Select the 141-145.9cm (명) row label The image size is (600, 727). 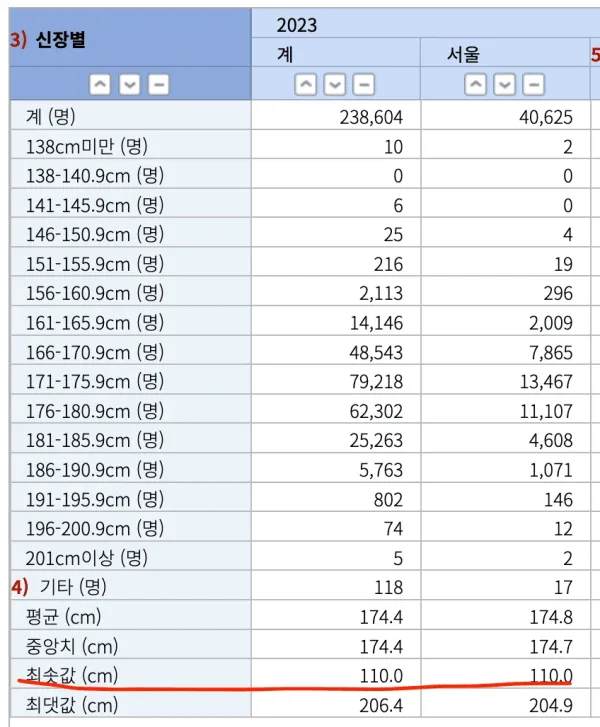coord(95,205)
